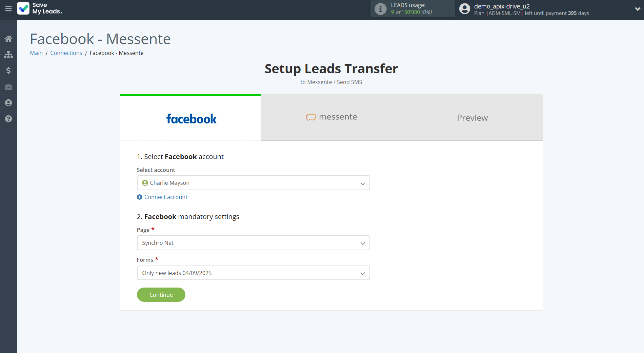Collapse the top panel with the chevron
The height and width of the screenshot is (353, 644).
(x=637, y=9)
